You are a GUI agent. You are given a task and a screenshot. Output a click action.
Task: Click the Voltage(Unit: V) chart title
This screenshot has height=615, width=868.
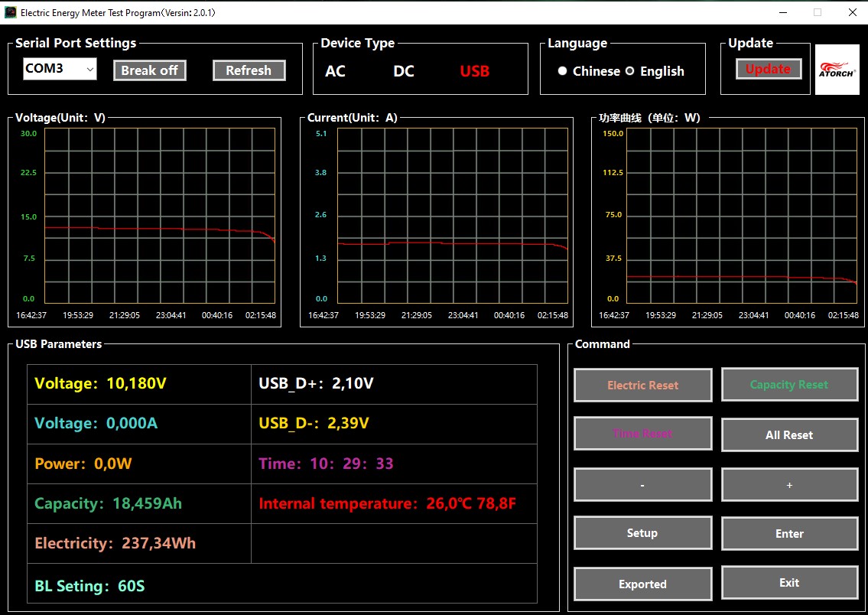pos(60,118)
